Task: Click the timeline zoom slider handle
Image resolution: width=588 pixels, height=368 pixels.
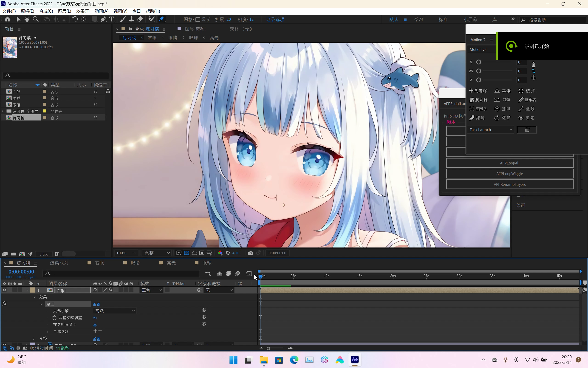Action: pos(268,348)
